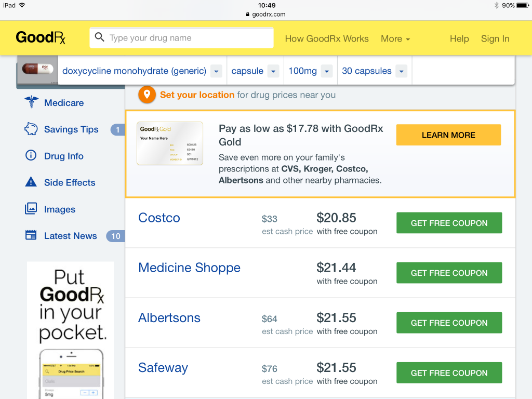
Task: Click the Side Effects warning triangle icon
Action: click(31, 182)
